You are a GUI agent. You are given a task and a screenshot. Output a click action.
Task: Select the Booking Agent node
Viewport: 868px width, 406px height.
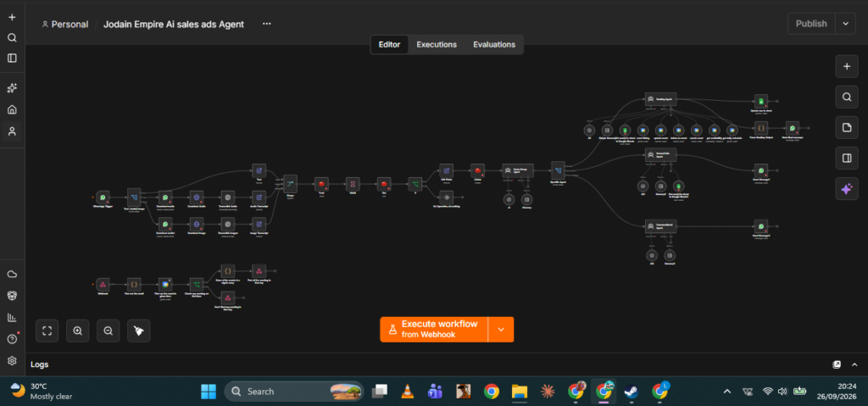[661, 99]
